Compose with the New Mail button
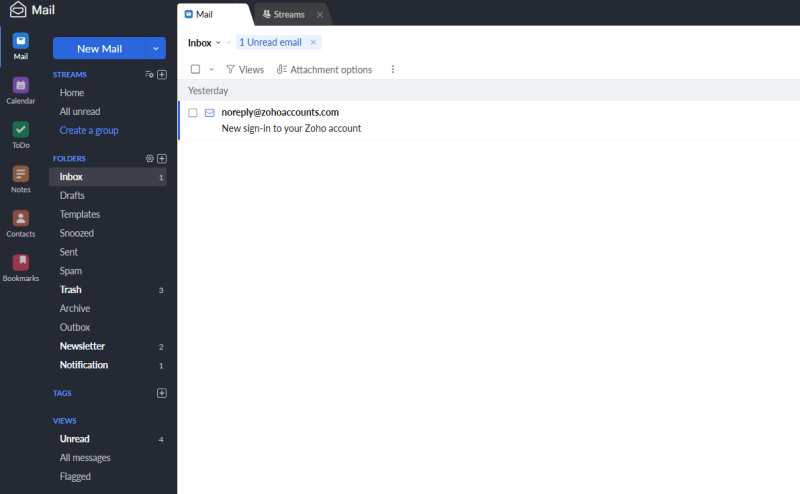The width and height of the screenshot is (800, 494). [99, 48]
